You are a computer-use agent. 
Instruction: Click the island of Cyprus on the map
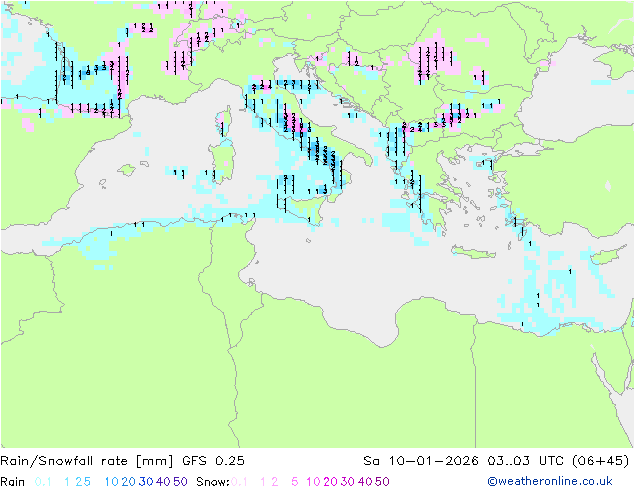tap(605, 256)
